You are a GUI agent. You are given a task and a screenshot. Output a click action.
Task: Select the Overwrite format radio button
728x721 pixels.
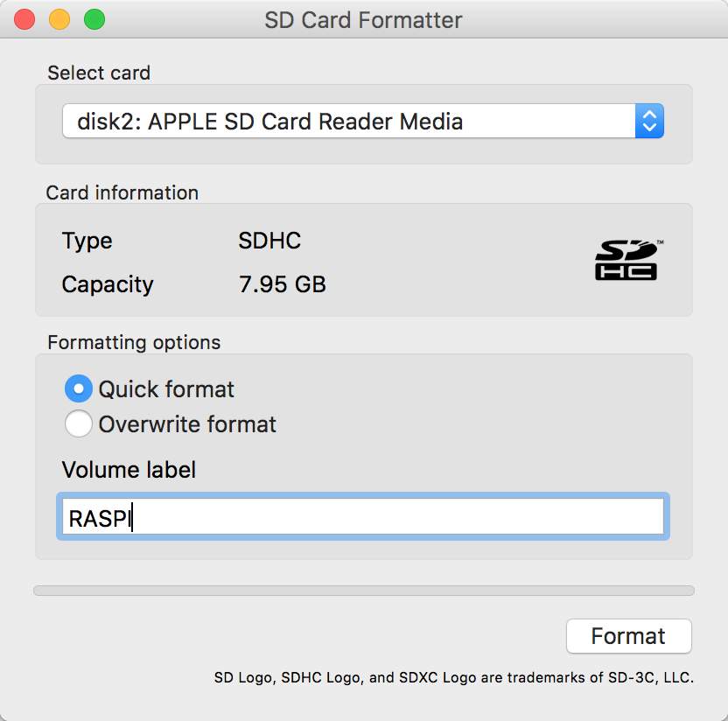click(79, 424)
